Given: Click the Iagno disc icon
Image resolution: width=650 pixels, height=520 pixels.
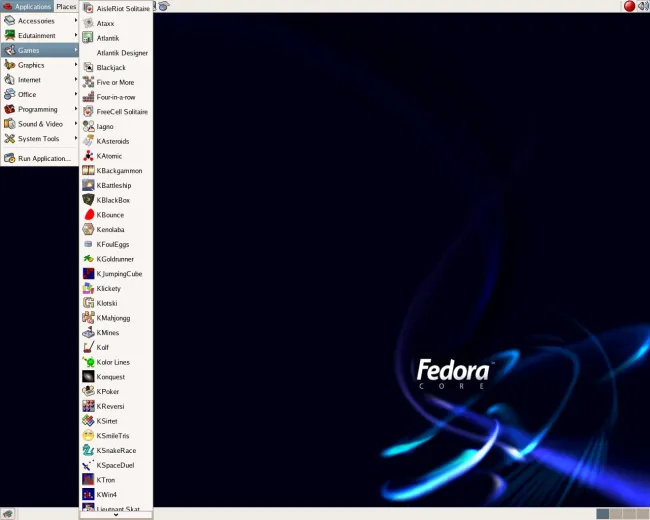Looking at the screenshot, I should (x=88, y=126).
